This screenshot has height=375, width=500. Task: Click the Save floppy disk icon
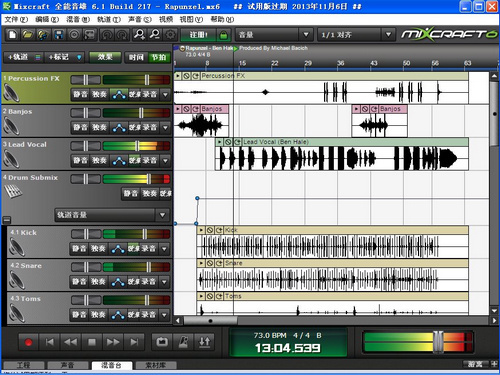tap(59, 34)
